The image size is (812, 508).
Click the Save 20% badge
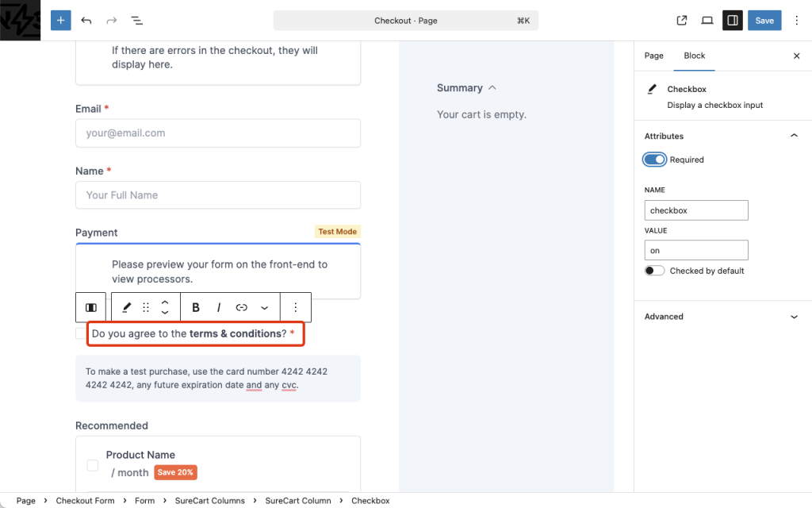click(x=174, y=472)
